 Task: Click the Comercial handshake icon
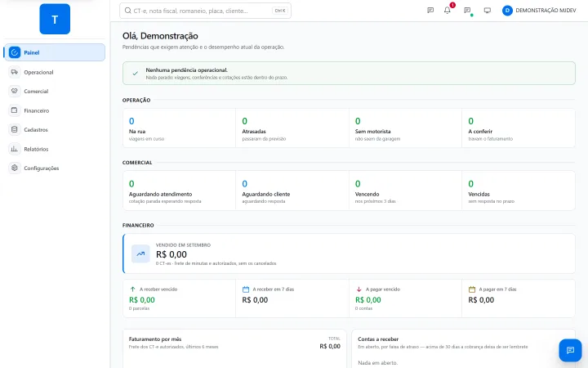pos(15,92)
